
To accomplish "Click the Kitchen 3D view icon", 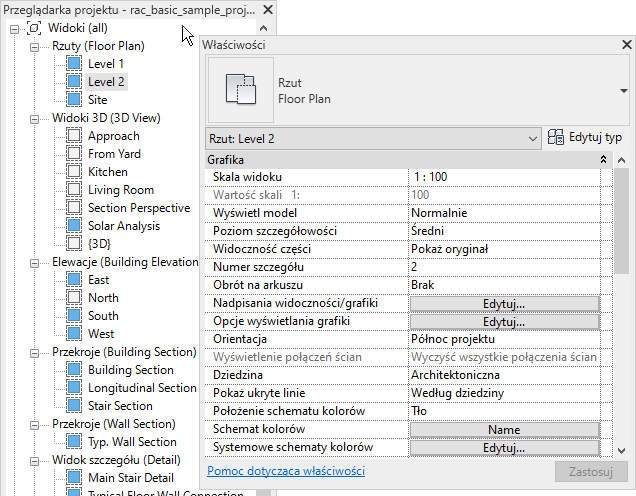I will 74,172.
